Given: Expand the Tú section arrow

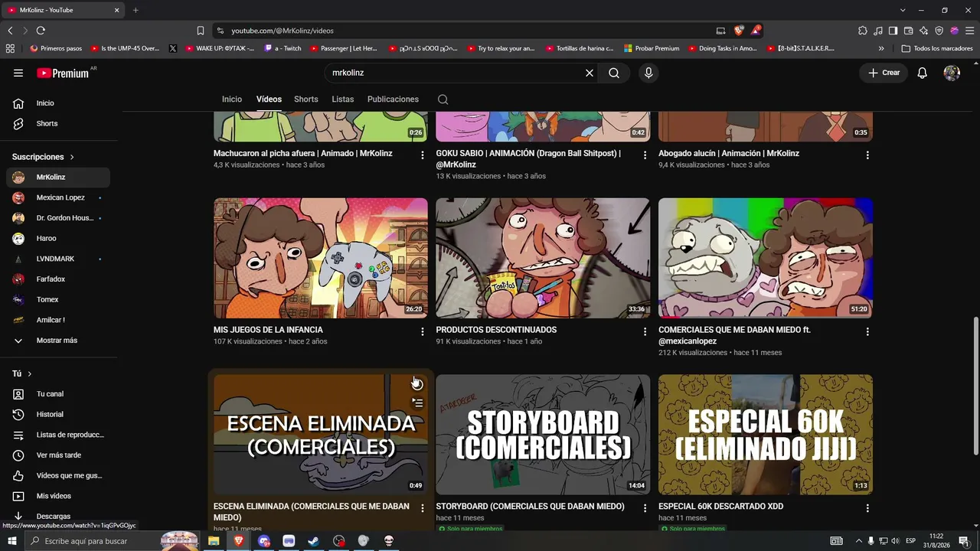Looking at the screenshot, I should pos(30,373).
